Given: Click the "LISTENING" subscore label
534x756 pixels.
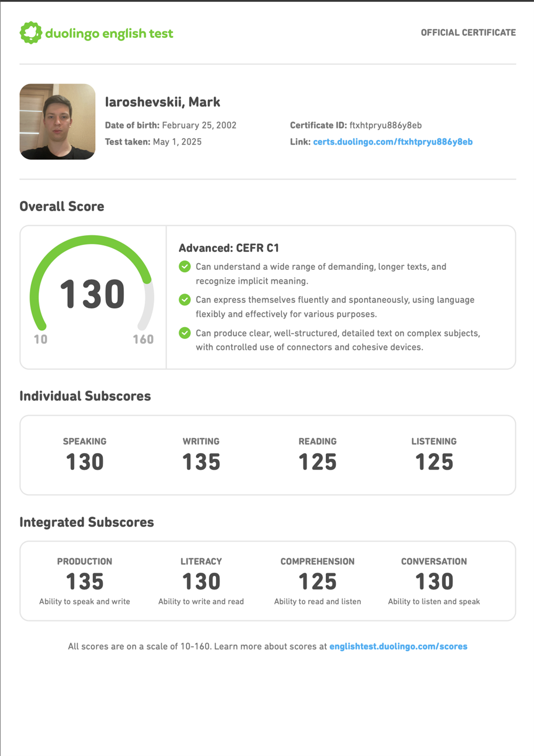Looking at the screenshot, I should [x=434, y=441].
